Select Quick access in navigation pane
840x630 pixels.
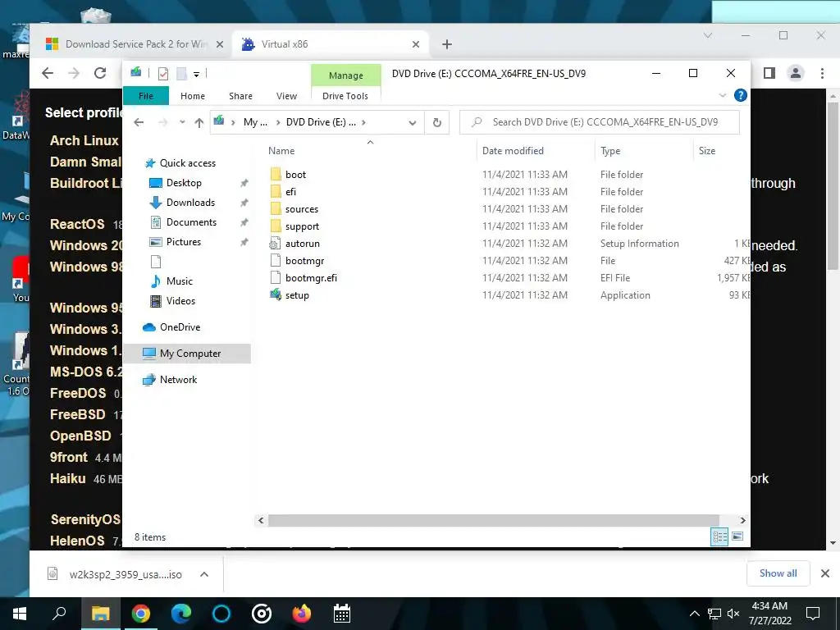(x=188, y=163)
